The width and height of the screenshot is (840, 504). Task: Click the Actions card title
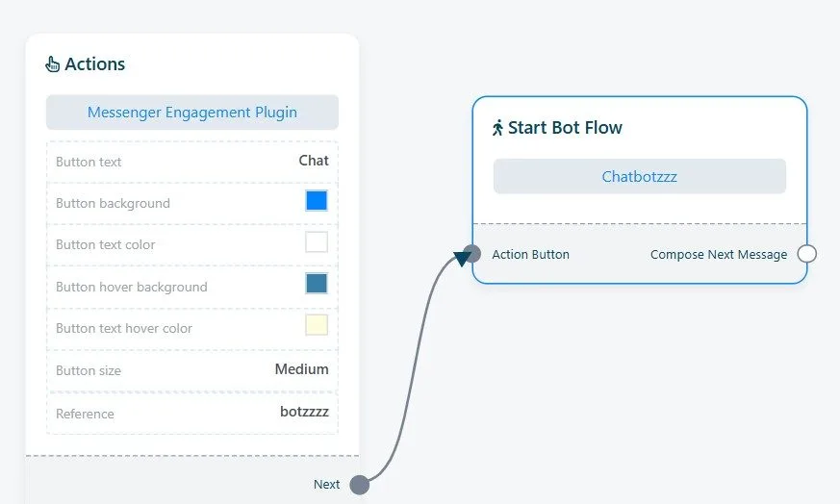click(95, 64)
